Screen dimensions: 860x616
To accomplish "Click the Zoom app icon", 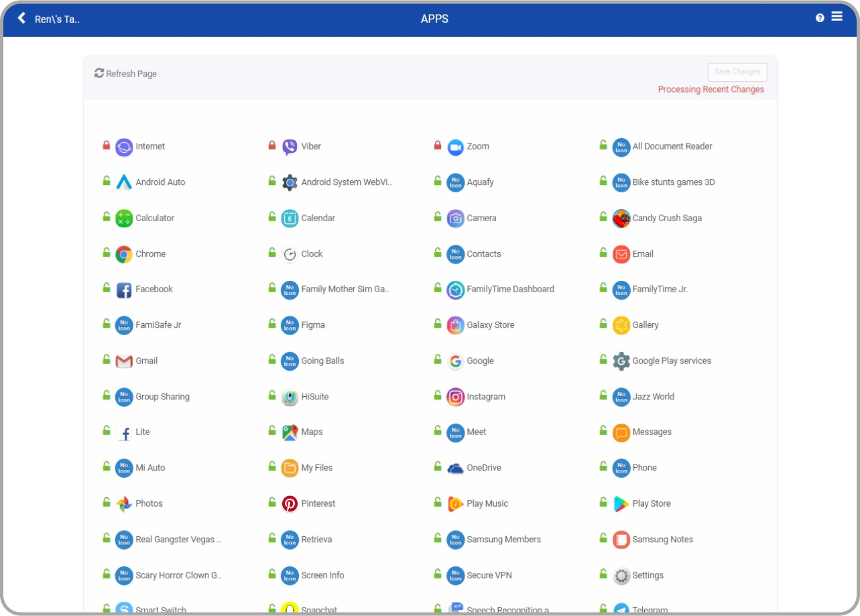I will [x=455, y=147].
